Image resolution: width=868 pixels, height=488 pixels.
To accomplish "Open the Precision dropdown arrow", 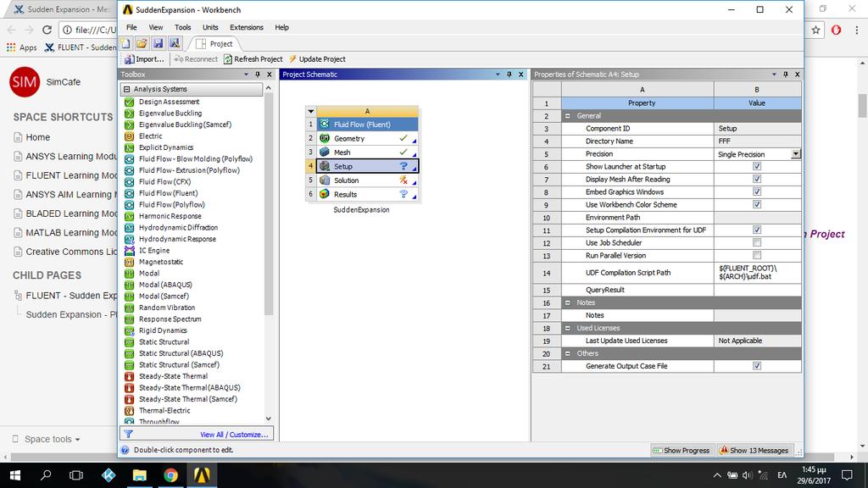I will (x=795, y=154).
